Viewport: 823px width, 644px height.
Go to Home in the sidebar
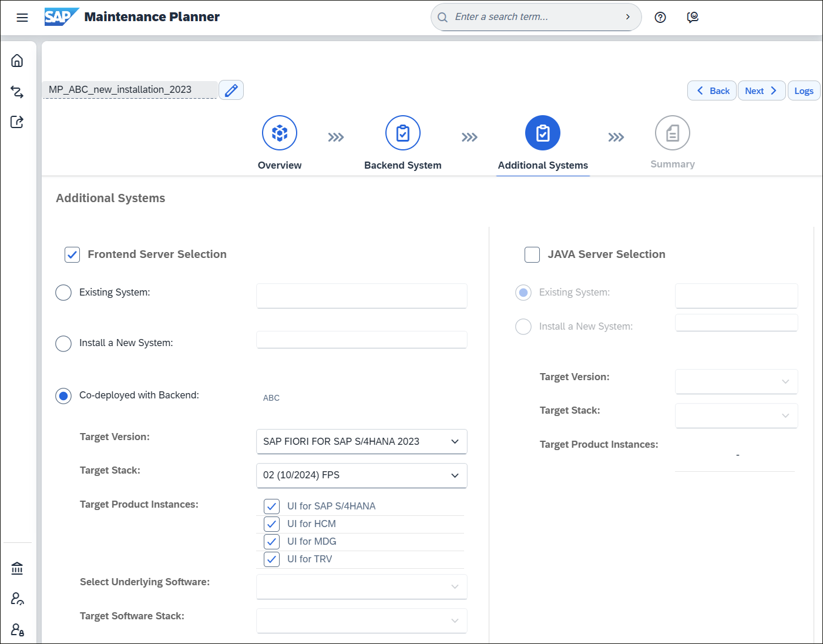18,61
